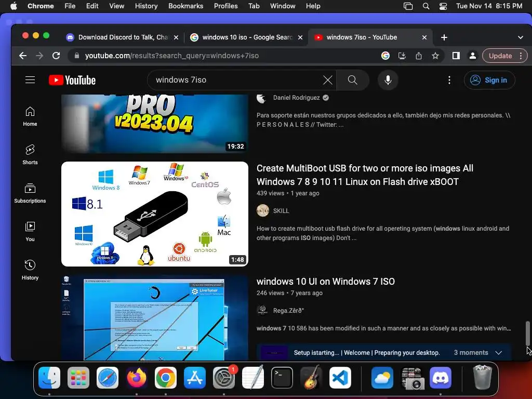Switch to windows 10 iso Google tab
This screenshot has width=532, height=399.
(246, 37)
